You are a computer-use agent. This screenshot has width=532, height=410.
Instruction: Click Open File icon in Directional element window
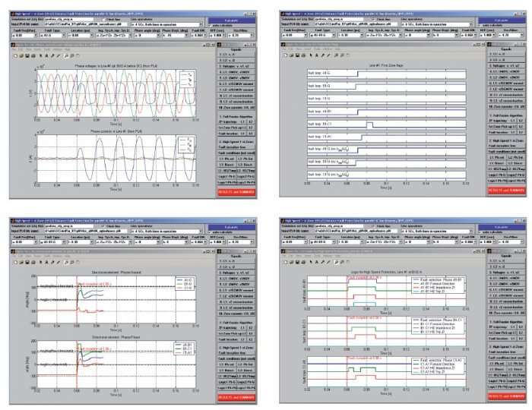[21, 262]
